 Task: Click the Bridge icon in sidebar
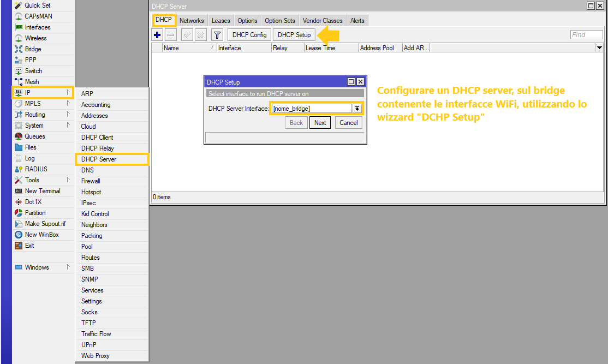tap(18, 49)
